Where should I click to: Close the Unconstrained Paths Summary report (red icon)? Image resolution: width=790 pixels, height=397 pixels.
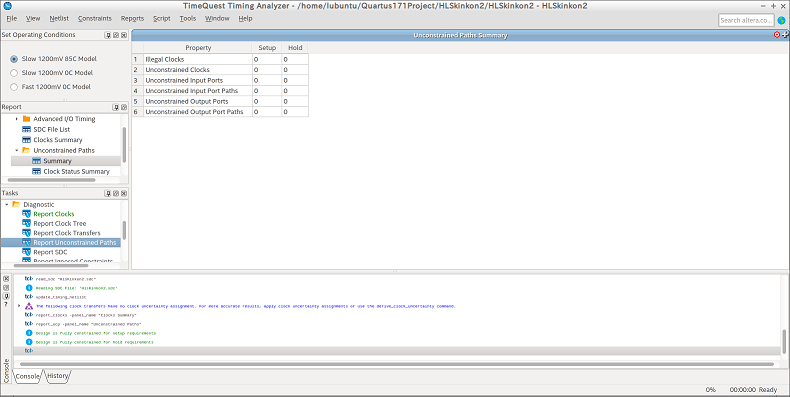point(777,35)
